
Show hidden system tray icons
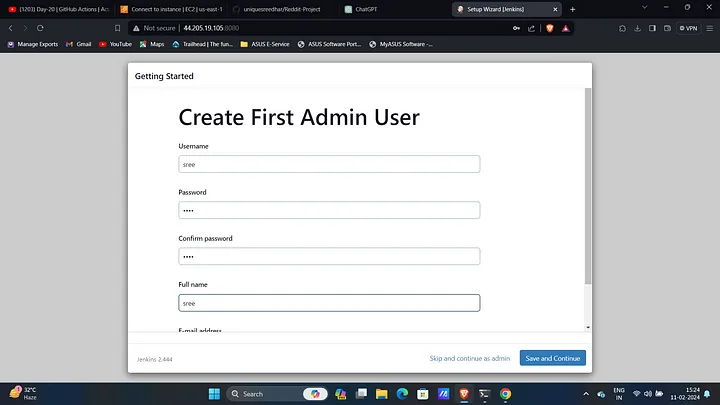(586, 394)
